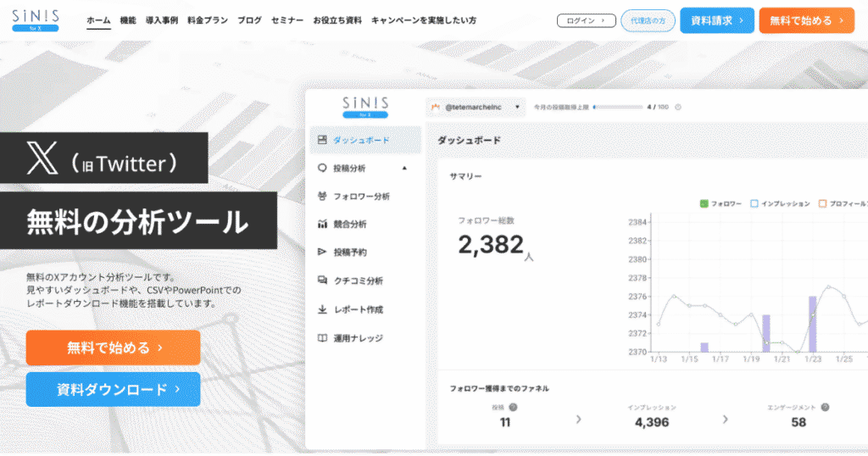
Task: Click the 投稿分析 speech bubble icon
Action: (x=322, y=168)
